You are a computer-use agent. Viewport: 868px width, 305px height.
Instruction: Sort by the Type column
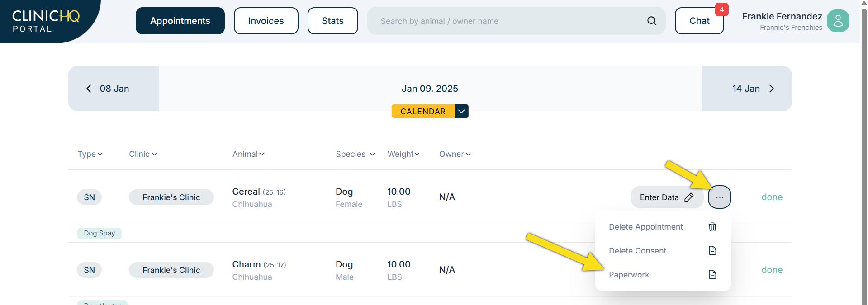(x=90, y=154)
